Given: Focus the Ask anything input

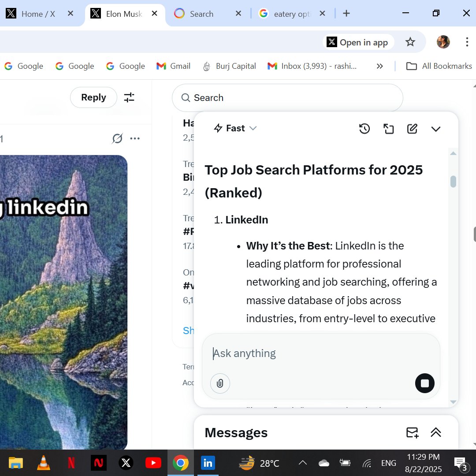Looking at the screenshot, I should pyautogui.click(x=320, y=353).
